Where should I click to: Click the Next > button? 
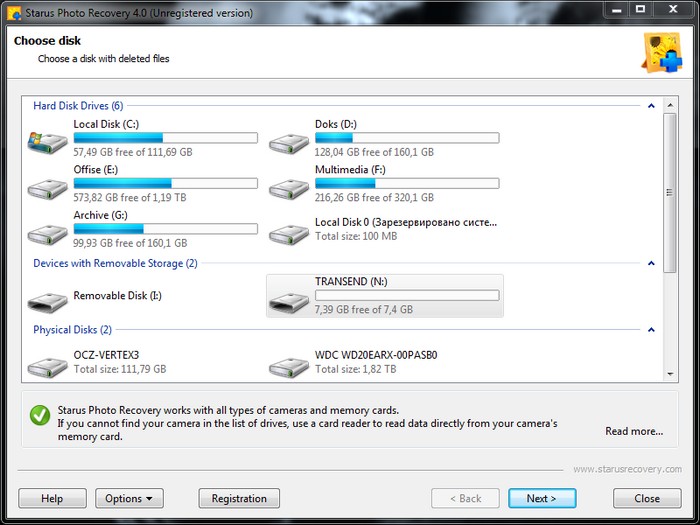click(x=542, y=498)
